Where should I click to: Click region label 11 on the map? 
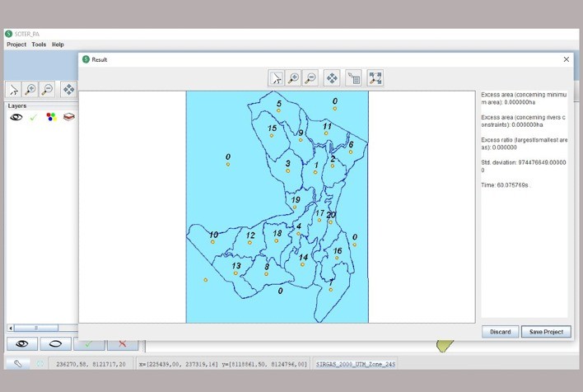327,127
